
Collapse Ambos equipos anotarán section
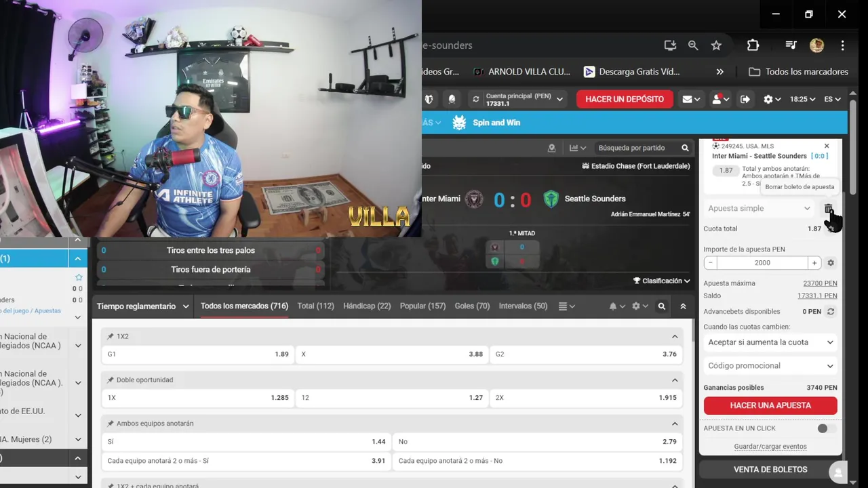point(675,424)
